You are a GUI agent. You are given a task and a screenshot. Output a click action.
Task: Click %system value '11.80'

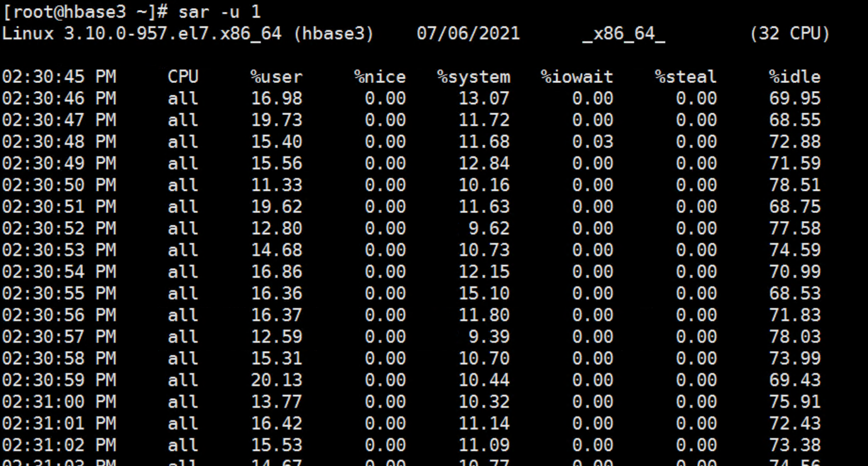(484, 315)
